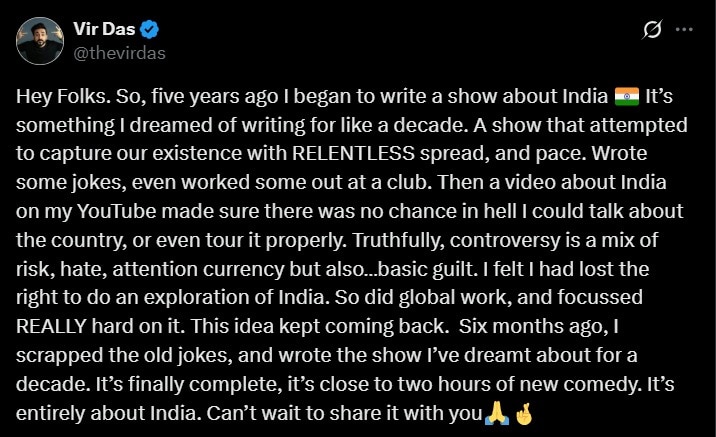The height and width of the screenshot is (437, 716).
Task: Click the folded hands emoji
Action: [x=497, y=414]
